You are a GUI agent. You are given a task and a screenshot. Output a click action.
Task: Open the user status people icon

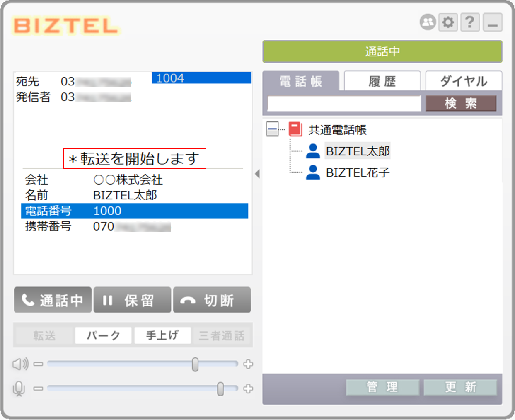pyautogui.click(x=428, y=22)
